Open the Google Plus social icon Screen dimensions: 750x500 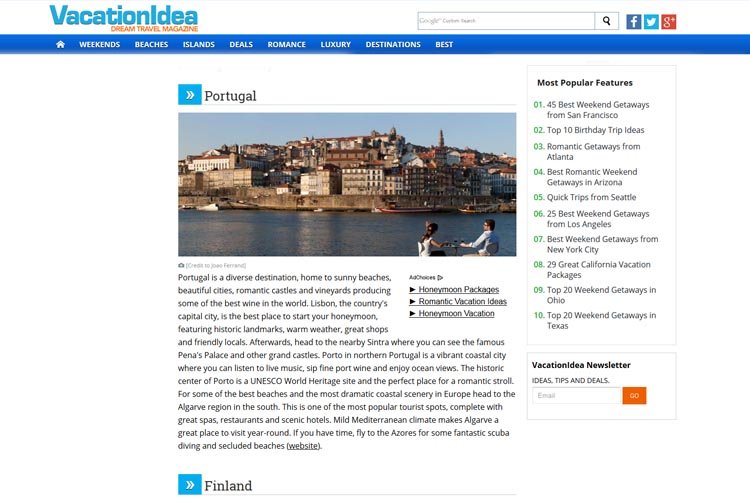point(669,21)
